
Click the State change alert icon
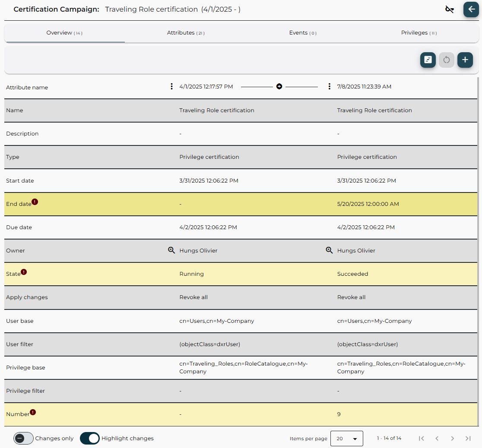point(24,272)
